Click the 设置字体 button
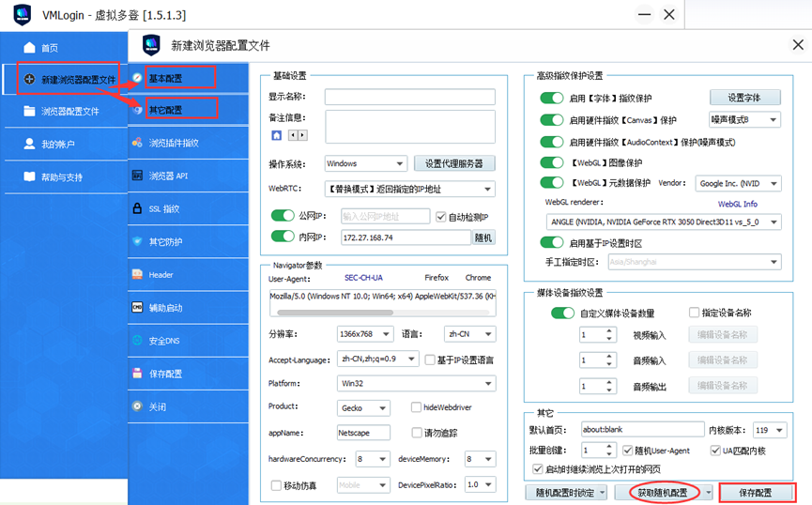 [744, 98]
